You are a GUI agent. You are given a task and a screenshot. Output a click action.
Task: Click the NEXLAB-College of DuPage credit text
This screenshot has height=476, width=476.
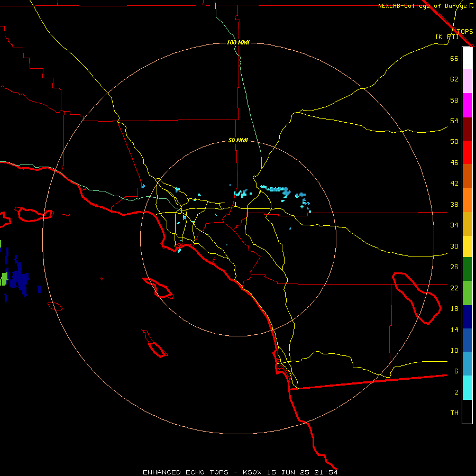pos(426,6)
